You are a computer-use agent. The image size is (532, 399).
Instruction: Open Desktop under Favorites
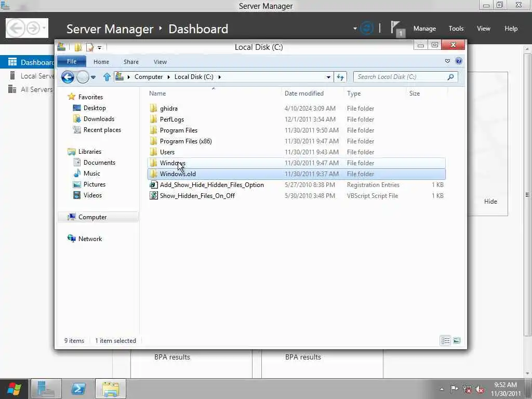[95, 108]
